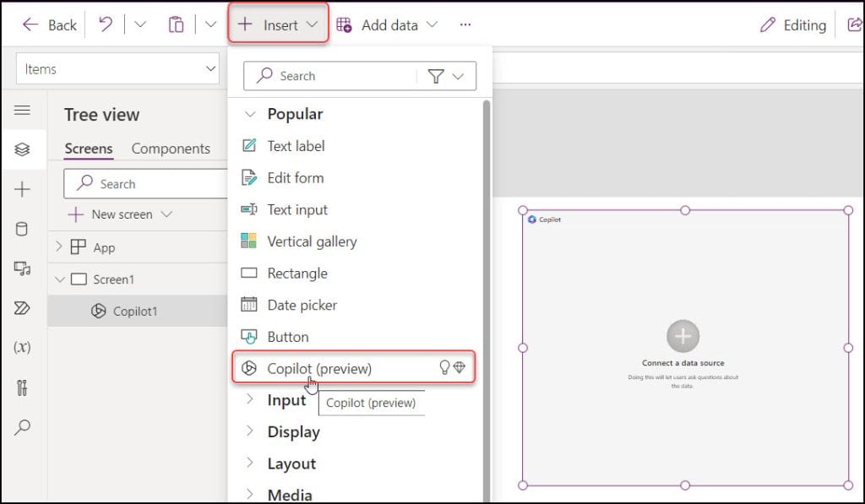Click the premium diamond icon on Copilot row
The width and height of the screenshot is (865, 504).
pos(459,367)
